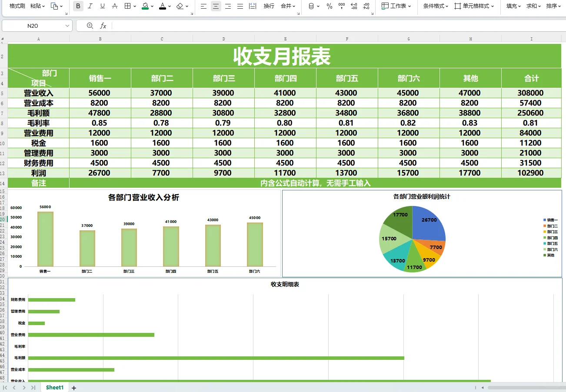This screenshot has height=392, width=566.
Task: Click the percent style icon
Action: (329, 6)
